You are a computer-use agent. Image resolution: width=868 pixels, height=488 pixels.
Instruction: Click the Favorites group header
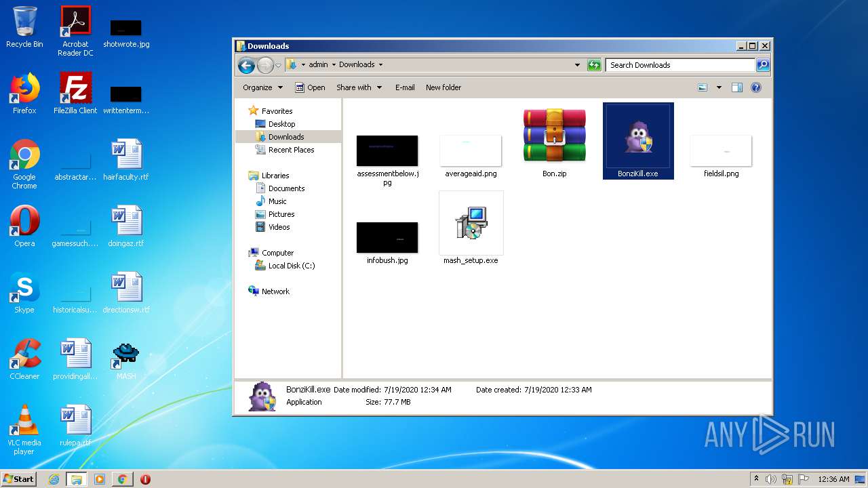277,111
